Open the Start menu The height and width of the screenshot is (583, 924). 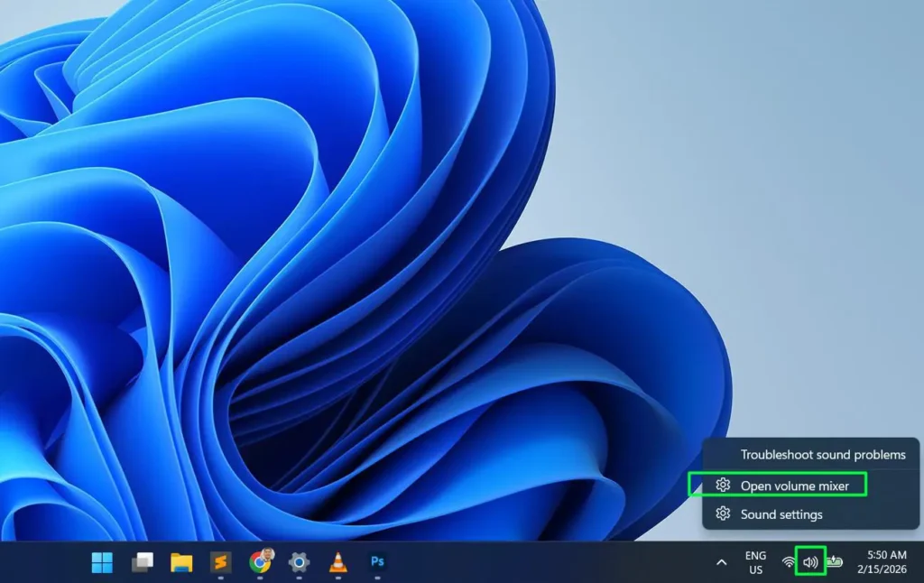tap(102, 562)
